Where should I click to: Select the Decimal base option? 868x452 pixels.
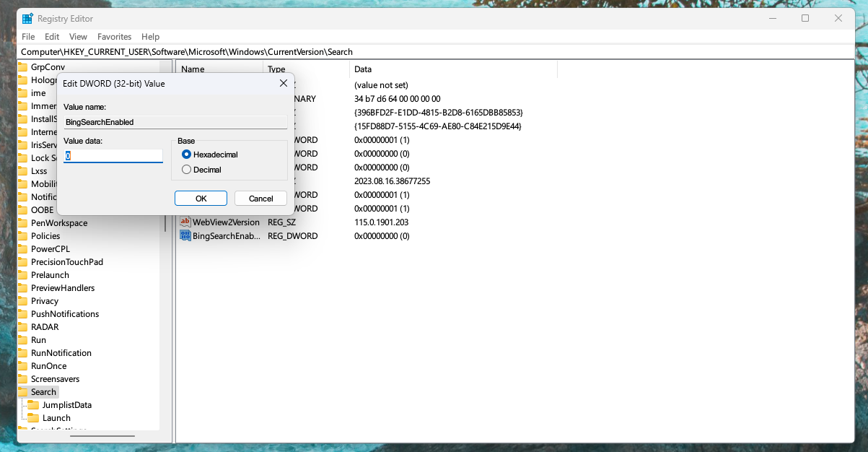coord(186,168)
